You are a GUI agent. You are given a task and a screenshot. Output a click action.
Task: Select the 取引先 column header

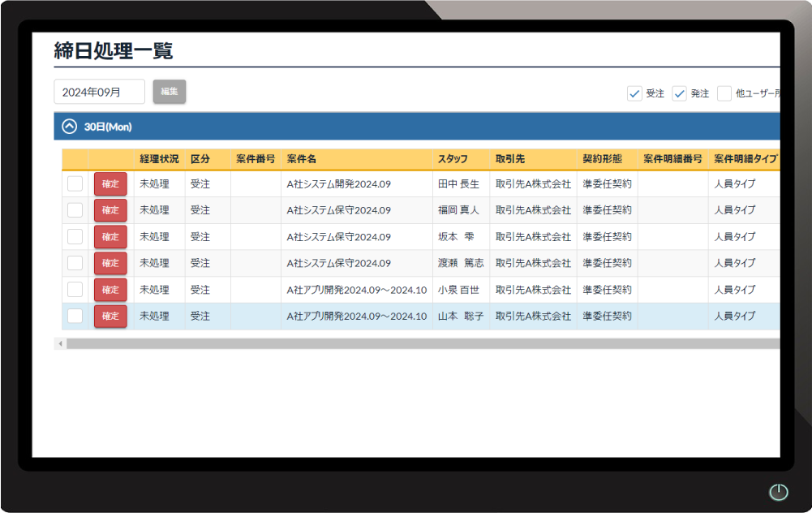pyautogui.click(x=510, y=159)
